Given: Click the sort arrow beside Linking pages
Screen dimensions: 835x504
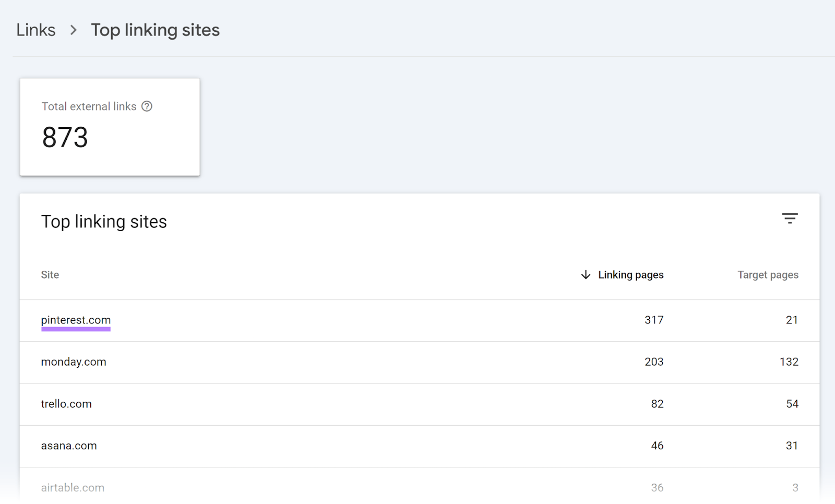Looking at the screenshot, I should (x=586, y=275).
